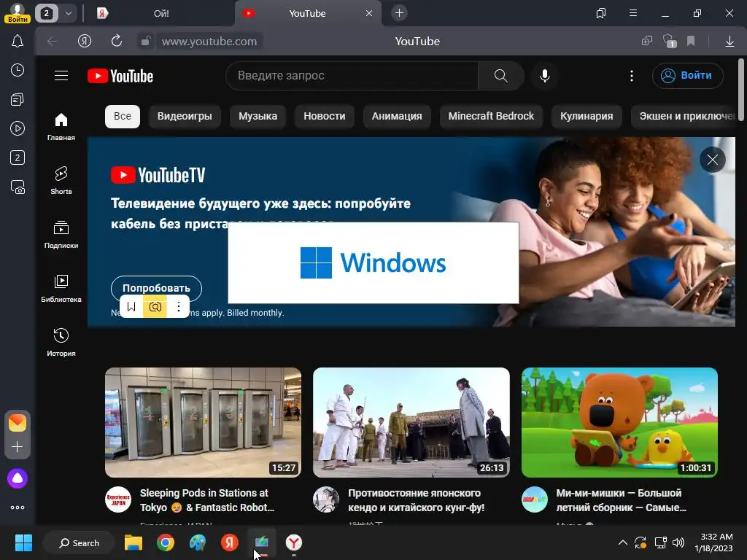This screenshot has width=747, height=560.
Task: Open the screenshot tool in browser sidebar
Action: tap(18, 187)
